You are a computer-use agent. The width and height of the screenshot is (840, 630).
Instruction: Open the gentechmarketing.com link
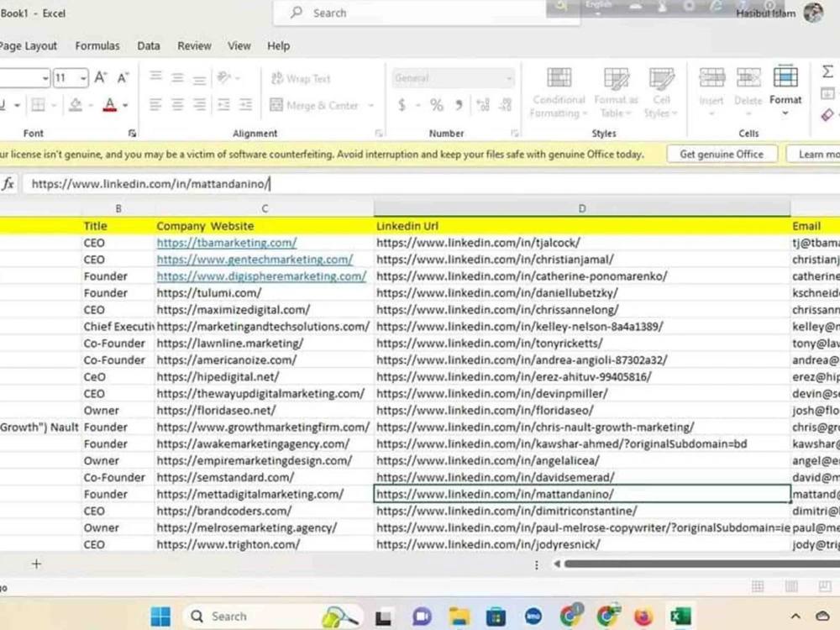[x=255, y=260]
